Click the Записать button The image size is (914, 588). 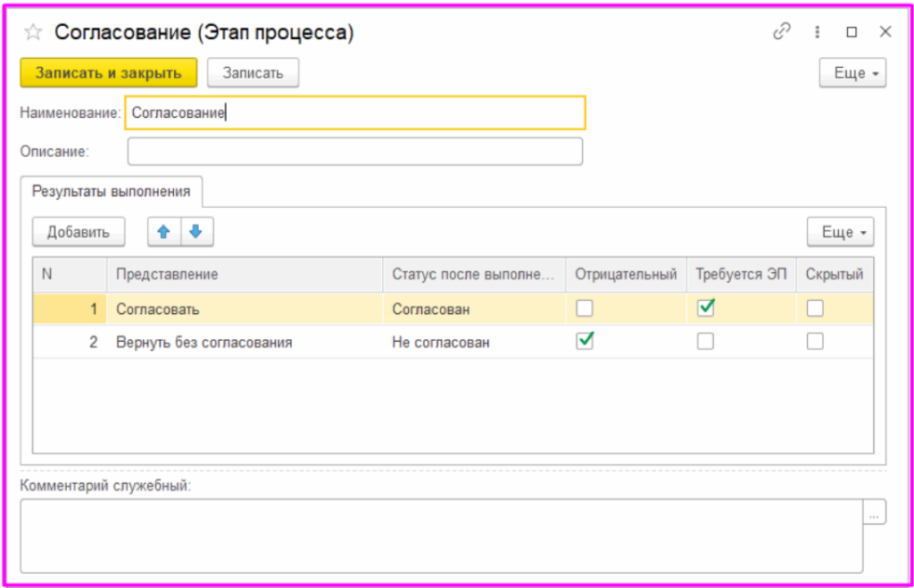pyautogui.click(x=253, y=73)
